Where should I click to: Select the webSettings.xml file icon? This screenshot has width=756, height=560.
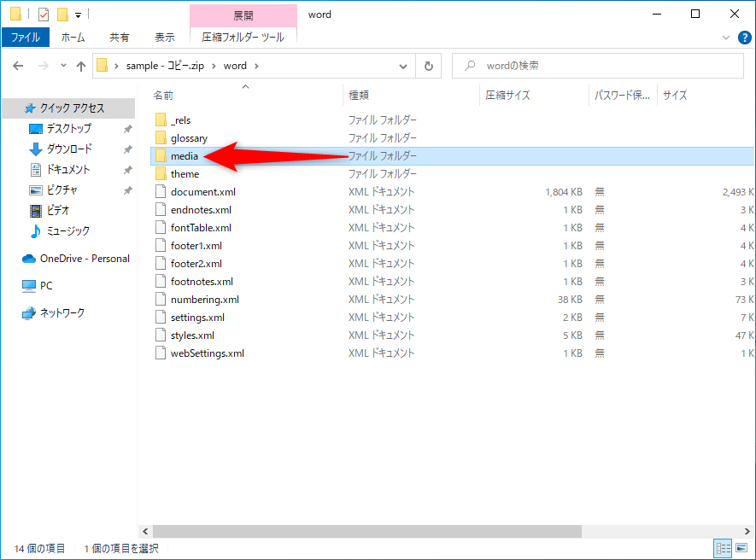pos(161,353)
